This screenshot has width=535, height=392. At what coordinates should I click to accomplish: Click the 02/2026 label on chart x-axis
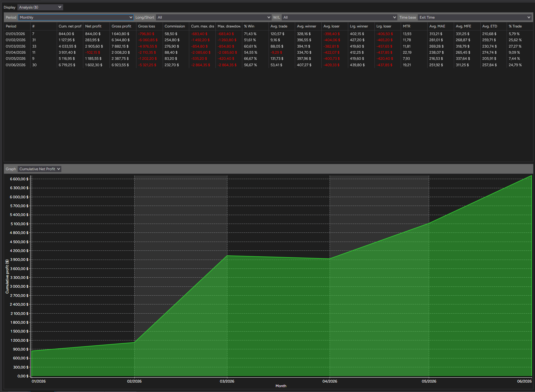pos(134,381)
